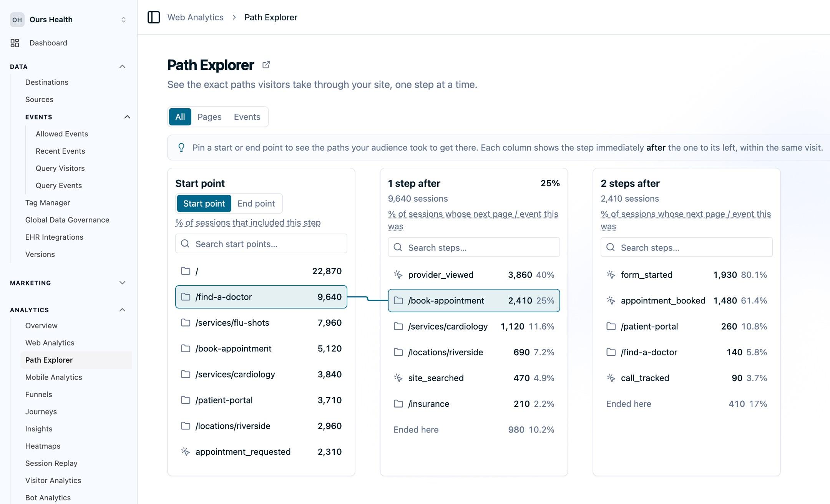The image size is (830, 504).
Task: Open the Ours Health organization switcher
Action: [x=69, y=20]
